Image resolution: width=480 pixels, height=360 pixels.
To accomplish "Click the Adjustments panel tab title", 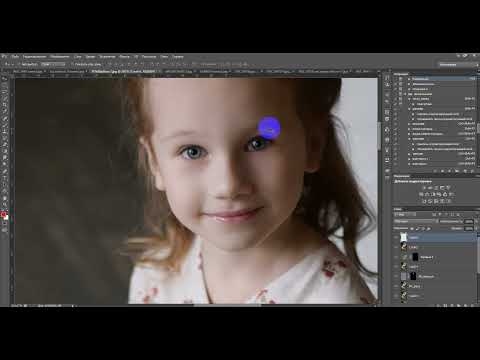I will tap(402, 176).
